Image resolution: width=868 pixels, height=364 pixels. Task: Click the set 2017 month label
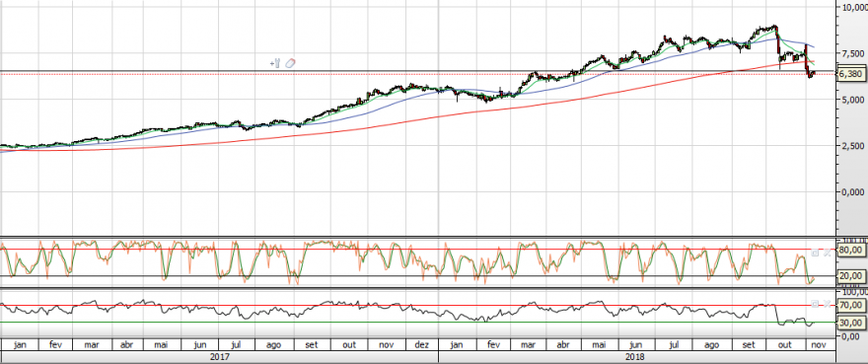(x=313, y=344)
